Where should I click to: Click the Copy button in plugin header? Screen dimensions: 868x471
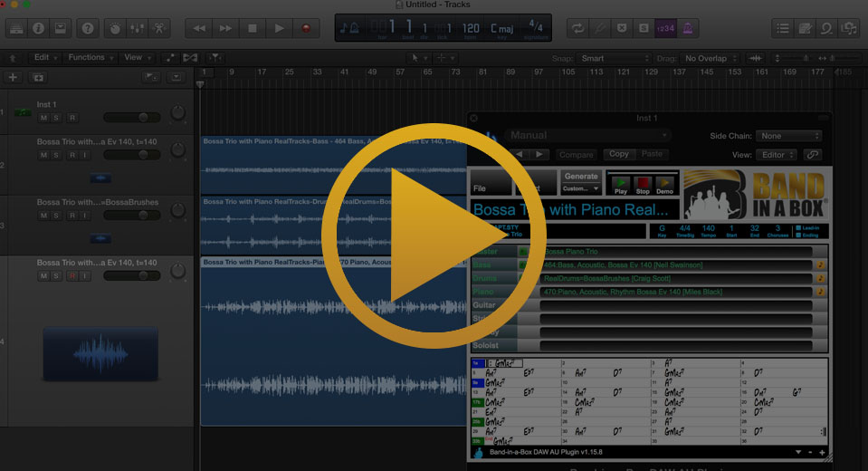pos(619,154)
